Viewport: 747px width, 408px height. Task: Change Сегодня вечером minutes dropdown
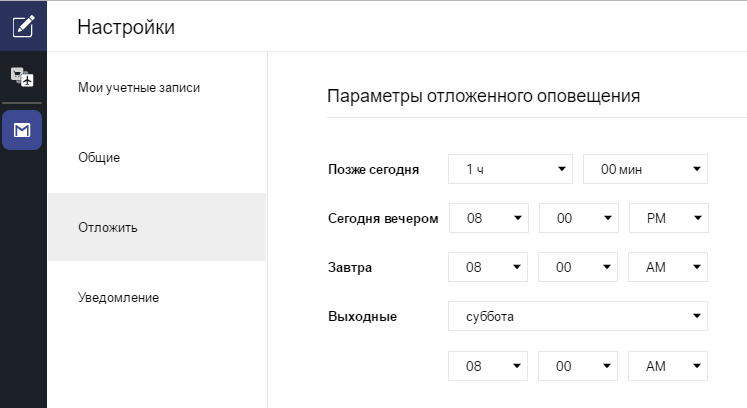point(579,218)
